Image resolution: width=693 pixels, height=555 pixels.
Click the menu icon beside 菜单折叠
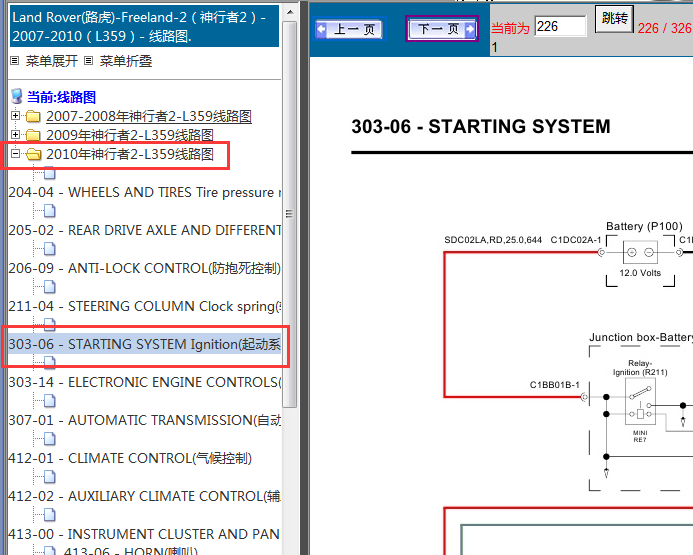[89, 61]
